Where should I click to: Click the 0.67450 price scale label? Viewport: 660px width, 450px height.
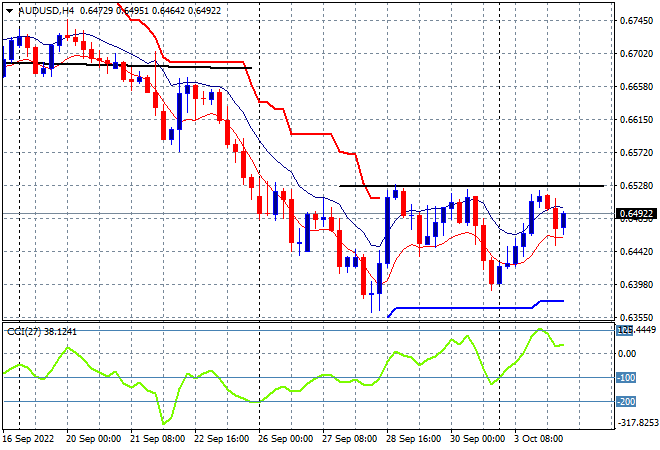pyautogui.click(x=636, y=21)
